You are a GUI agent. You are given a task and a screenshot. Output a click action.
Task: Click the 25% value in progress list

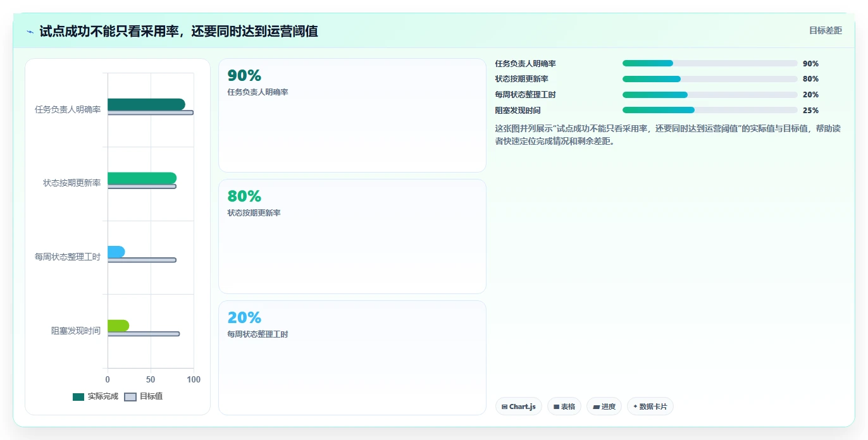[810, 111]
